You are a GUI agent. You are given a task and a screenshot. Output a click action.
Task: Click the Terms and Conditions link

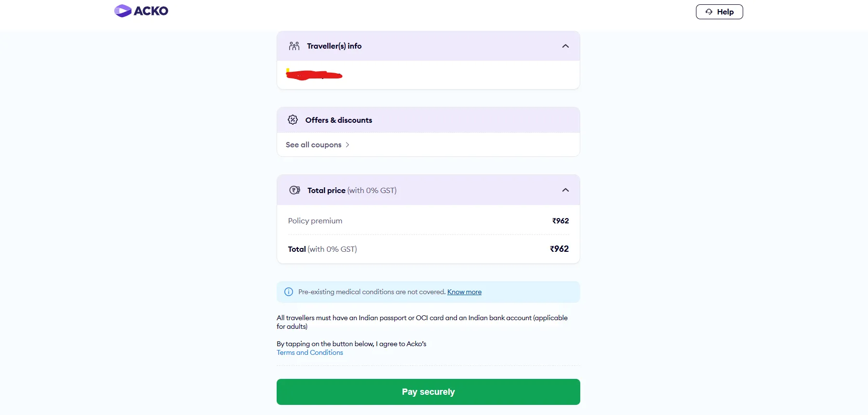point(309,352)
